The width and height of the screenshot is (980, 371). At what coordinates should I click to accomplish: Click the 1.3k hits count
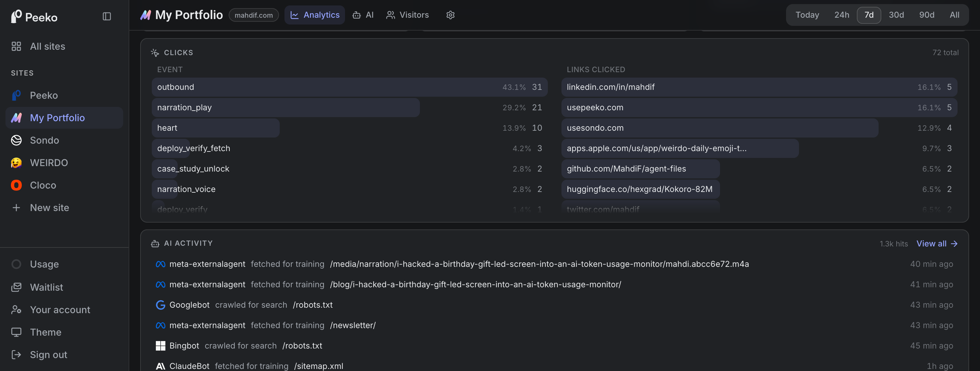[893, 243]
